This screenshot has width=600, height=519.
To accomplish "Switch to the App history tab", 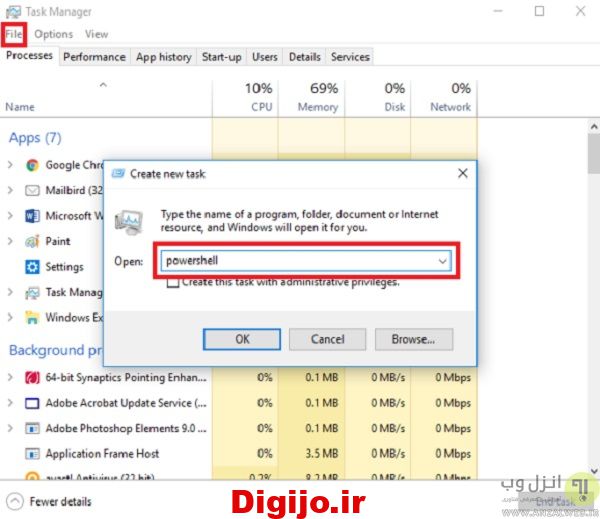I will [164, 57].
